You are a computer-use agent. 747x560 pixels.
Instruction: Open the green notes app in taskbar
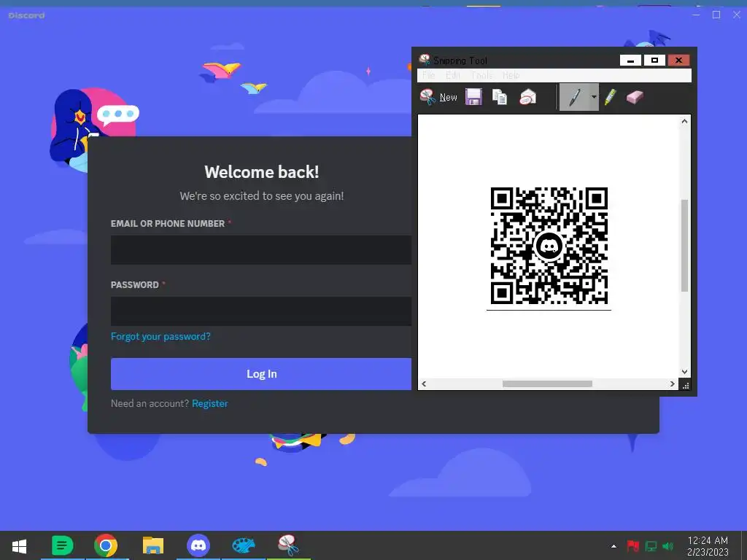coord(62,545)
